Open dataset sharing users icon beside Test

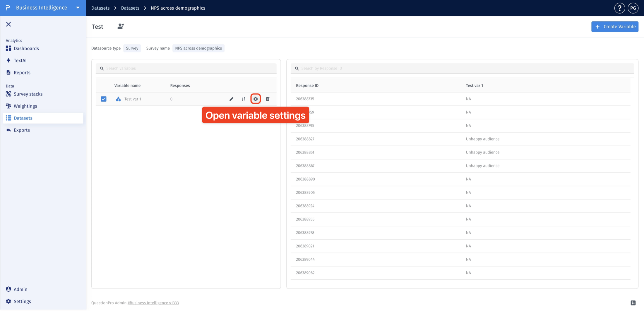pyautogui.click(x=121, y=26)
